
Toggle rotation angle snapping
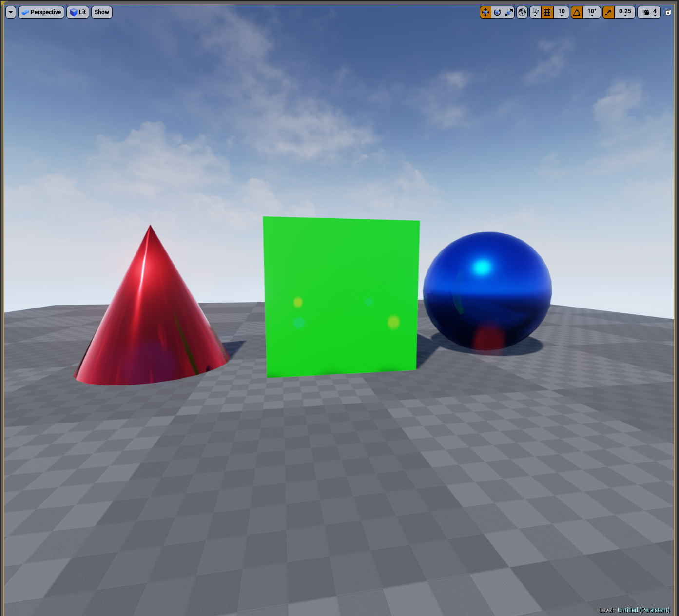[577, 12]
